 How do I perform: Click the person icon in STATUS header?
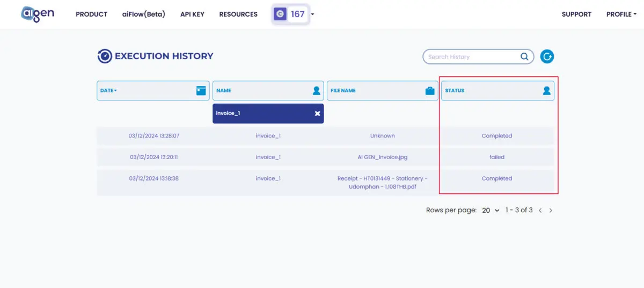pos(547,90)
